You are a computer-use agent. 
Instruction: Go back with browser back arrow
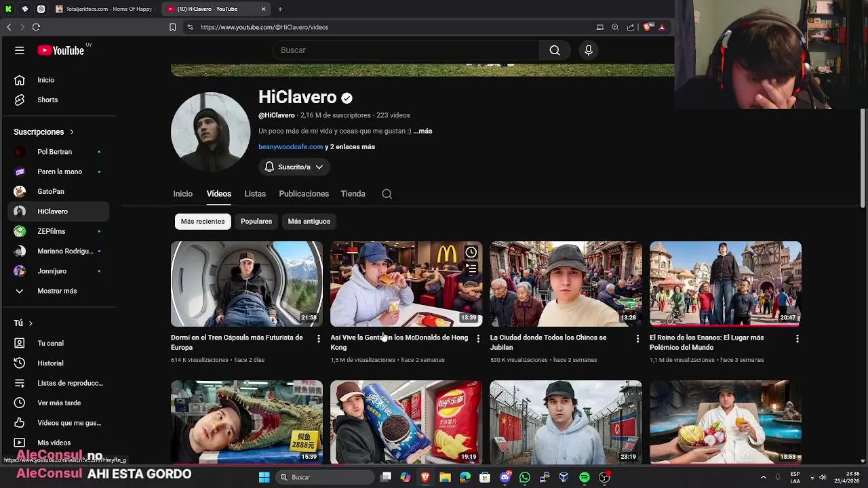(x=9, y=27)
